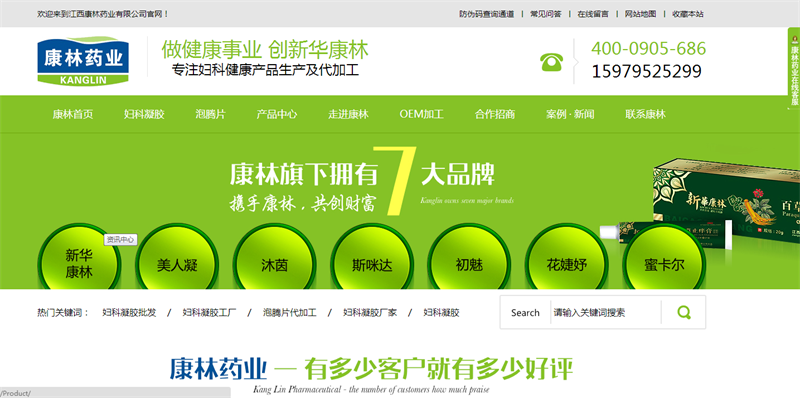Go to the 泡腾片 navigation item
The height and width of the screenshot is (398, 800).
pyautogui.click(x=210, y=114)
